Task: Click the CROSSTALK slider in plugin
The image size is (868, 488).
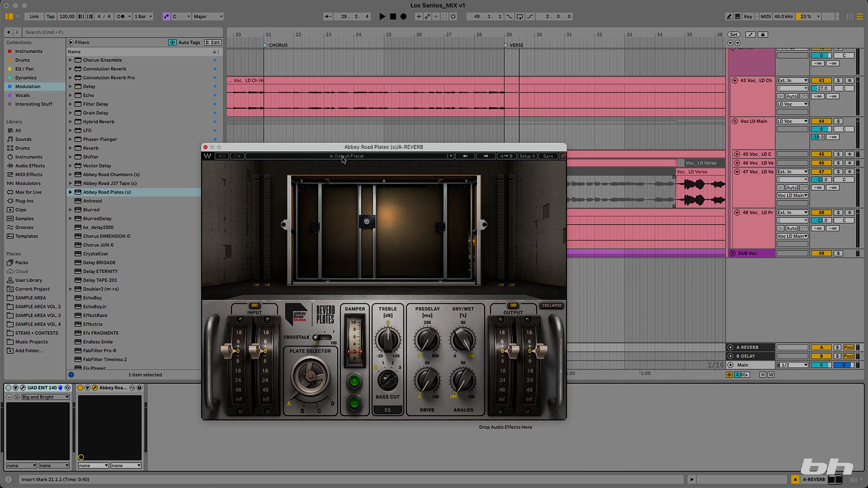Action: [322, 338]
